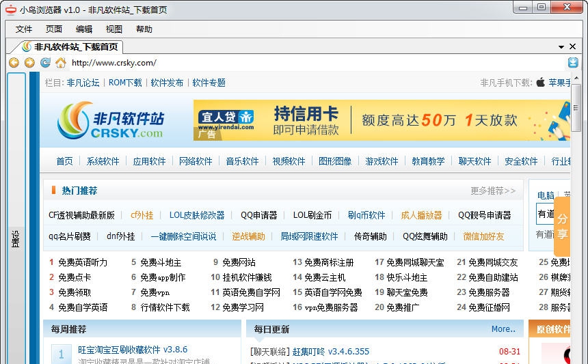Viewport: 588px width, 364px height.
Task: Click the browser Back arrow icon
Action: click(14, 63)
